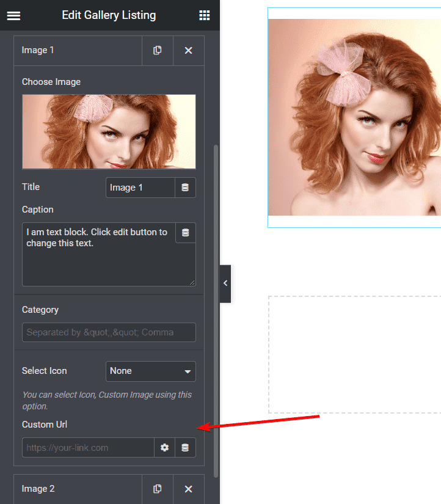Viewport: 441px width, 504px height.
Task: Click the panel's vertical scrollbar
Action: coord(216,311)
